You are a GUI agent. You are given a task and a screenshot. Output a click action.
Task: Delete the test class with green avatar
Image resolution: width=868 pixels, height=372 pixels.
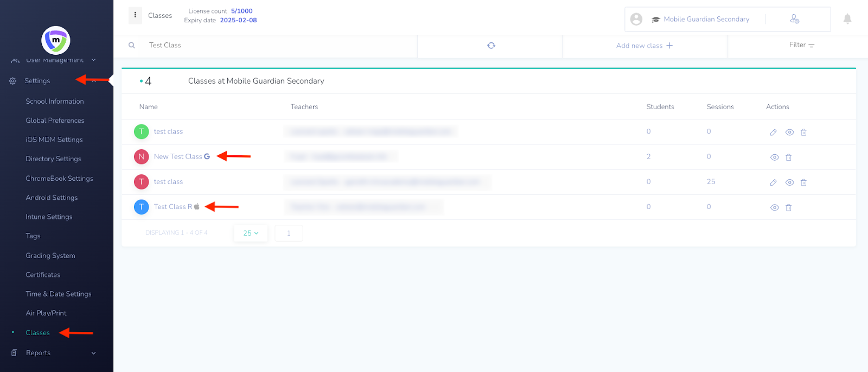pos(803,132)
